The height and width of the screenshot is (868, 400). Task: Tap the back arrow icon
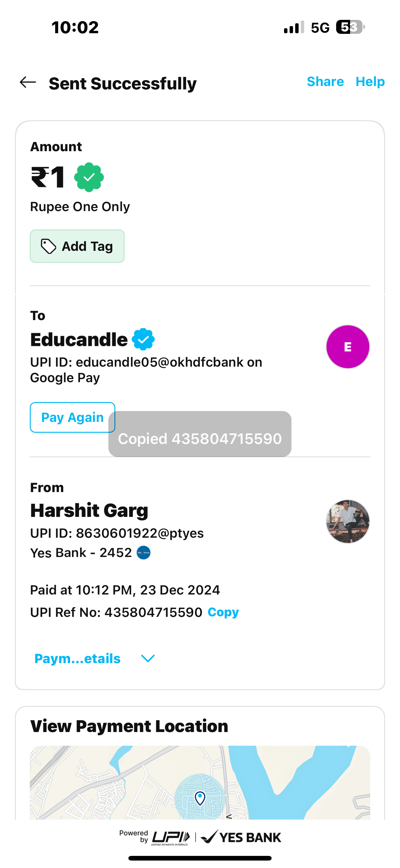pos(28,82)
